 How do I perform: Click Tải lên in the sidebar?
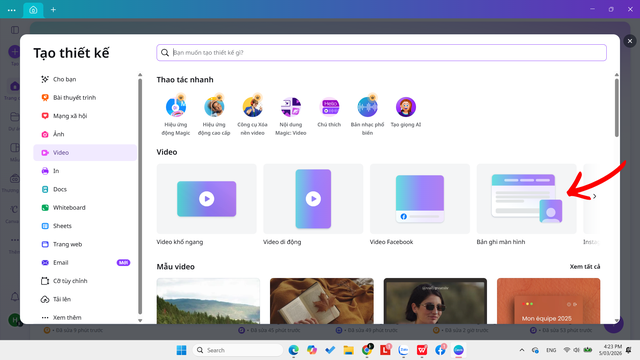pyautogui.click(x=85, y=300)
